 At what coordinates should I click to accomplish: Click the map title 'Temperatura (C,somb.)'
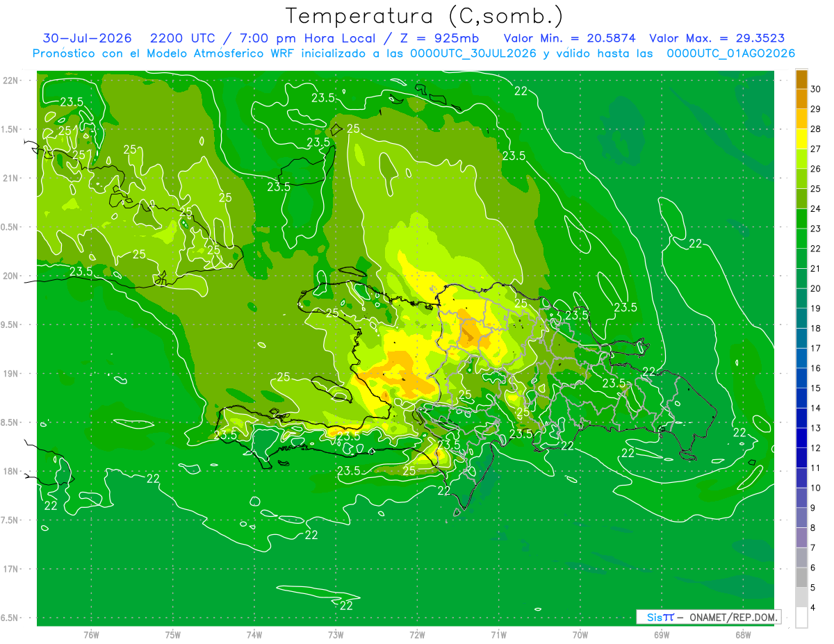pyautogui.click(x=425, y=16)
